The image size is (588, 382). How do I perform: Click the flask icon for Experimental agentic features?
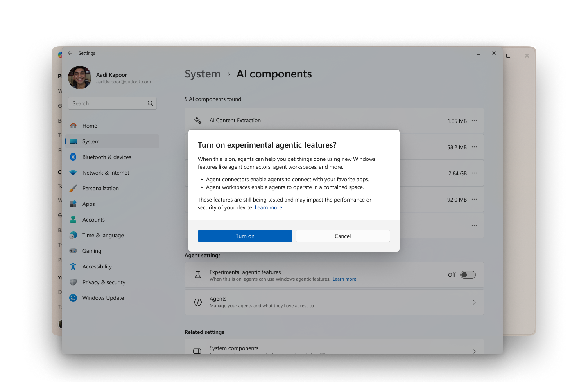click(x=198, y=275)
